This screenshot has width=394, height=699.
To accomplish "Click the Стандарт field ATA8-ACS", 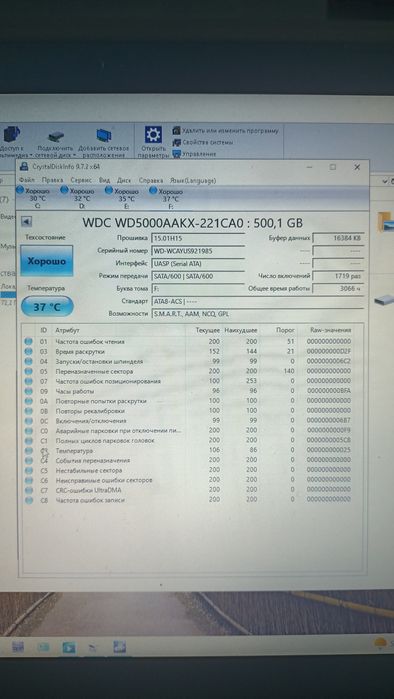I will (258, 301).
